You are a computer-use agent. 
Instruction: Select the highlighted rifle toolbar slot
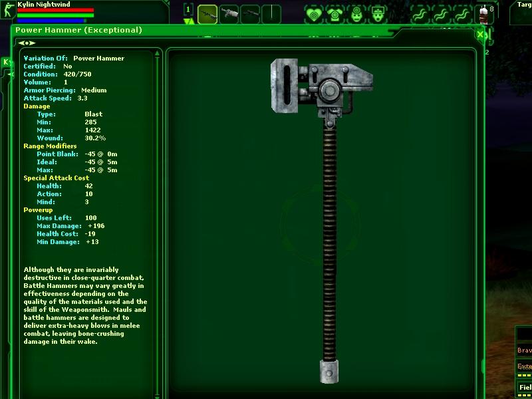207,14
